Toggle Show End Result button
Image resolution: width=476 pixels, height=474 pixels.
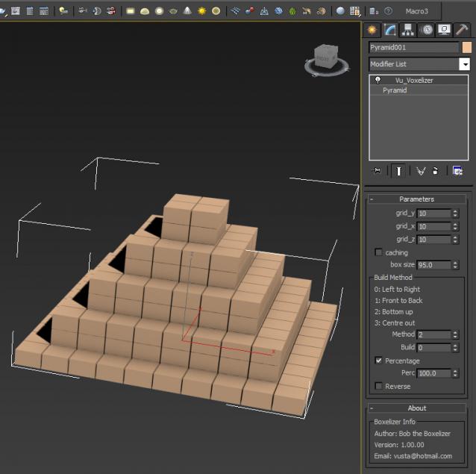pos(398,171)
